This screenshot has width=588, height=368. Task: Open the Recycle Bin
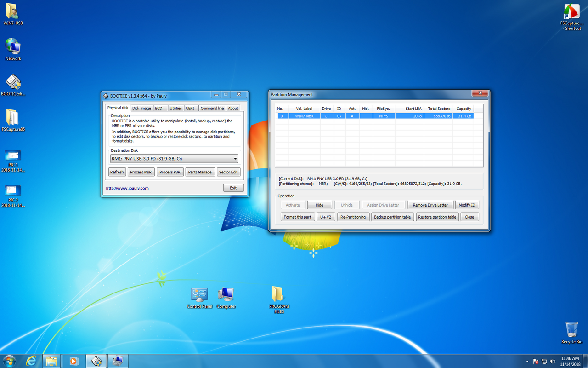click(572, 332)
